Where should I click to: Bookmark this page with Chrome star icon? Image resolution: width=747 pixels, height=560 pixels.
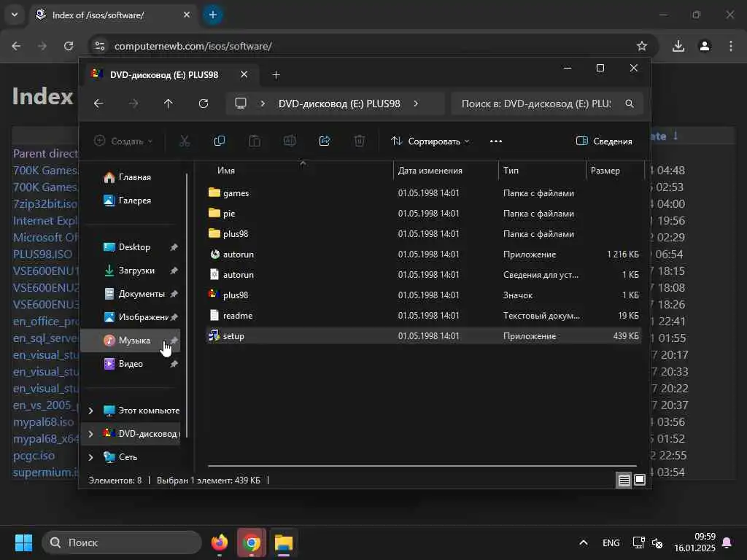(642, 46)
